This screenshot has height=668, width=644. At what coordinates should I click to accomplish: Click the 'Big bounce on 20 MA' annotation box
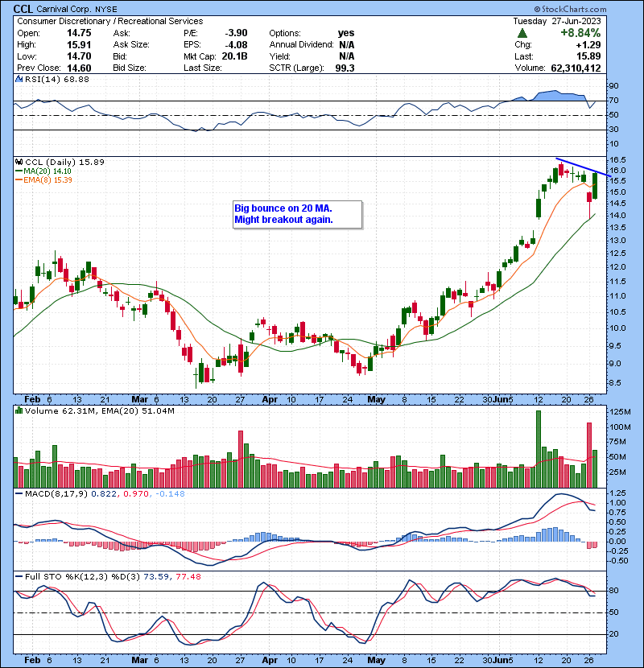298,214
